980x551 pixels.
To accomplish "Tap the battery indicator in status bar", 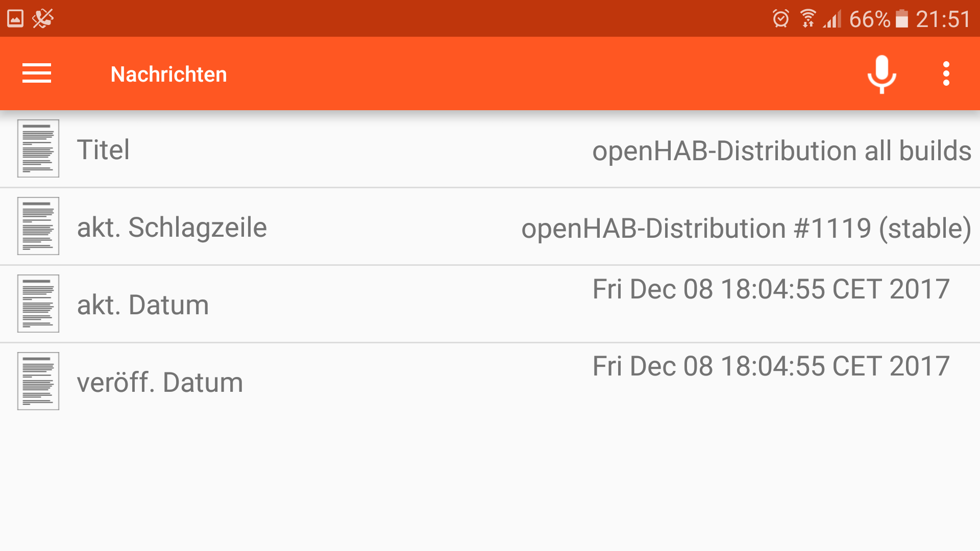I will 902,19.
